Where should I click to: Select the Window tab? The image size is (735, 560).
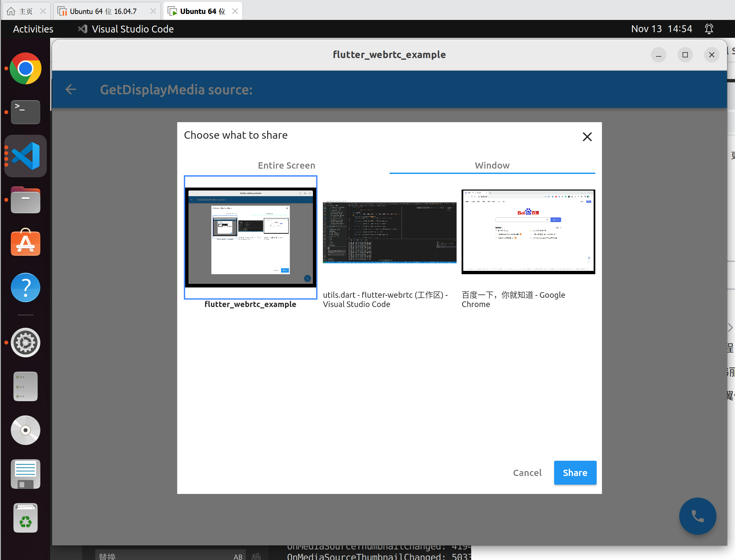tap(492, 165)
